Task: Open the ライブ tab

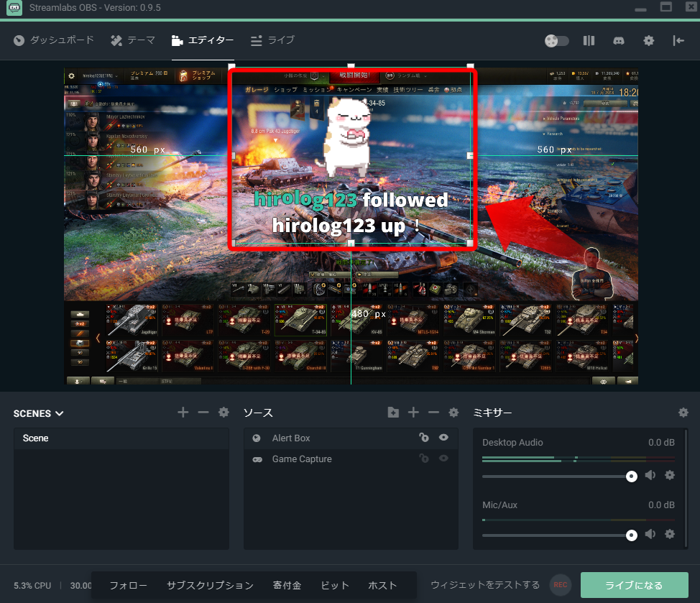Action: pos(272,40)
